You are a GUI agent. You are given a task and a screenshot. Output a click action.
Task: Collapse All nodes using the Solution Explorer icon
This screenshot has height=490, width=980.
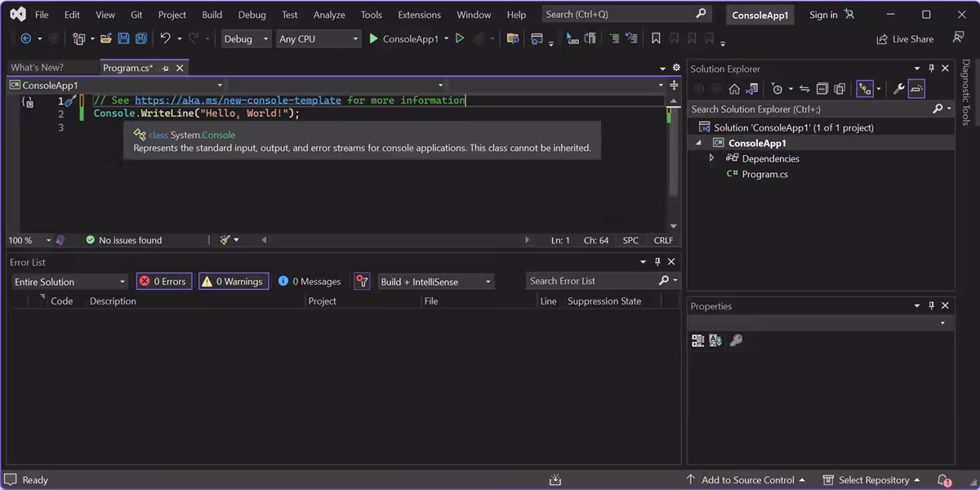[822, 88]
